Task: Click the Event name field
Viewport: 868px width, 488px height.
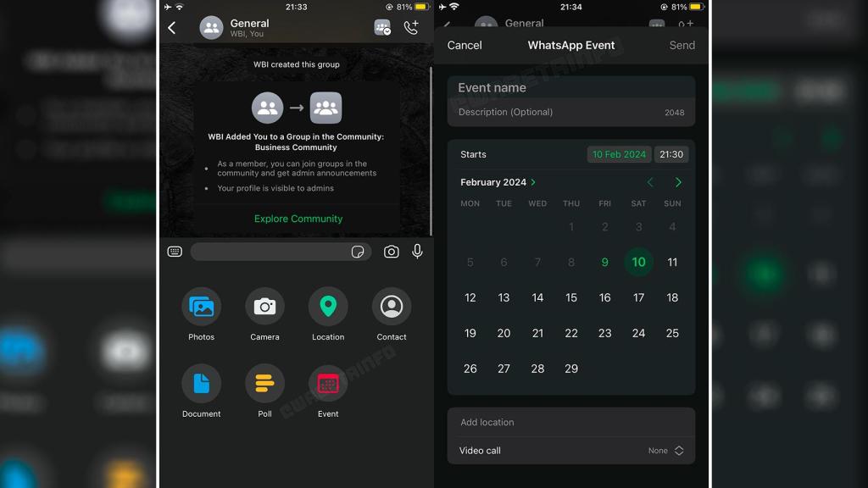Action: coord(570,87)
